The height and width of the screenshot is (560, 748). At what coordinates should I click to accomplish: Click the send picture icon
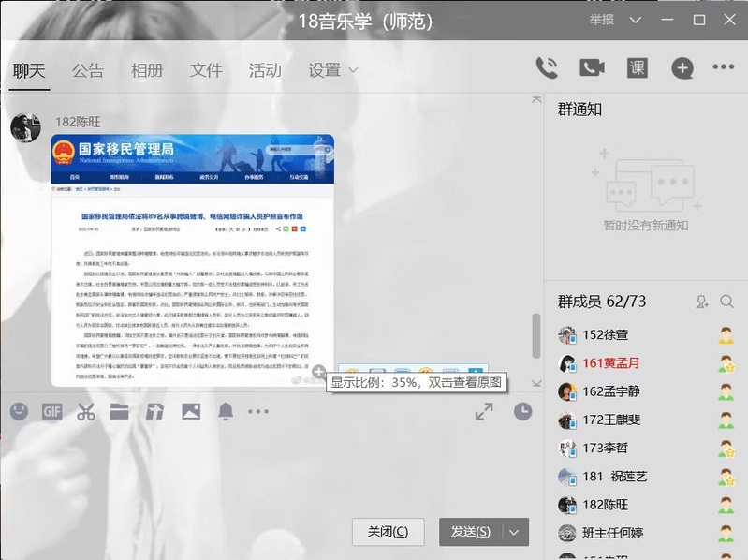click(191, 411)
